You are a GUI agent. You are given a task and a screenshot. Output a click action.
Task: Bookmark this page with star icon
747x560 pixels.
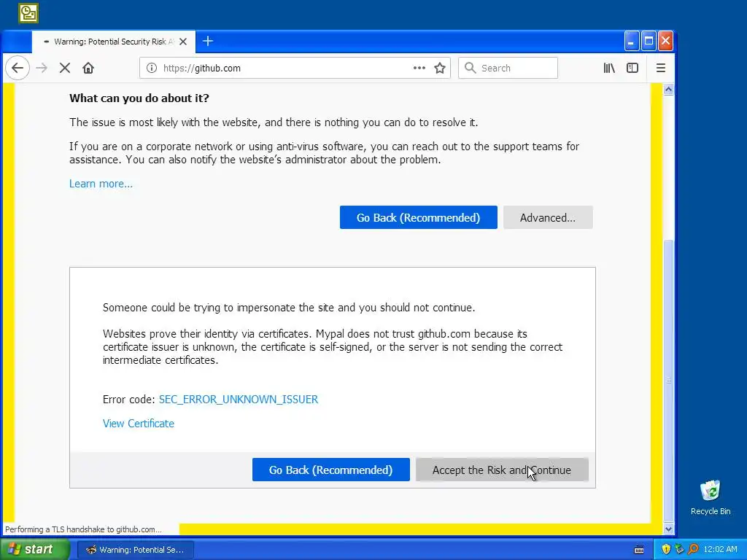pyautogui.click(x=440, y=68)
